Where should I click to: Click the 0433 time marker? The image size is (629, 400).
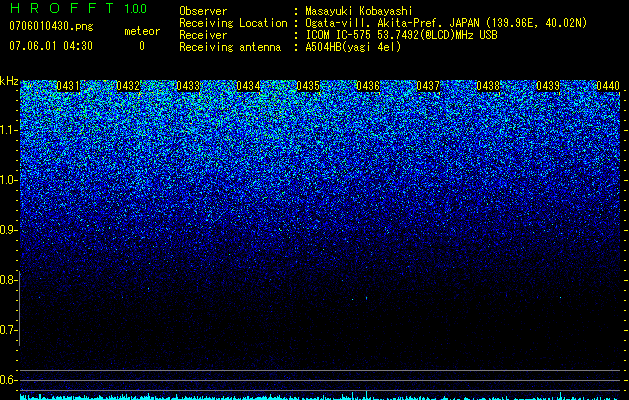pyautogui.click(x=188, y=86)
